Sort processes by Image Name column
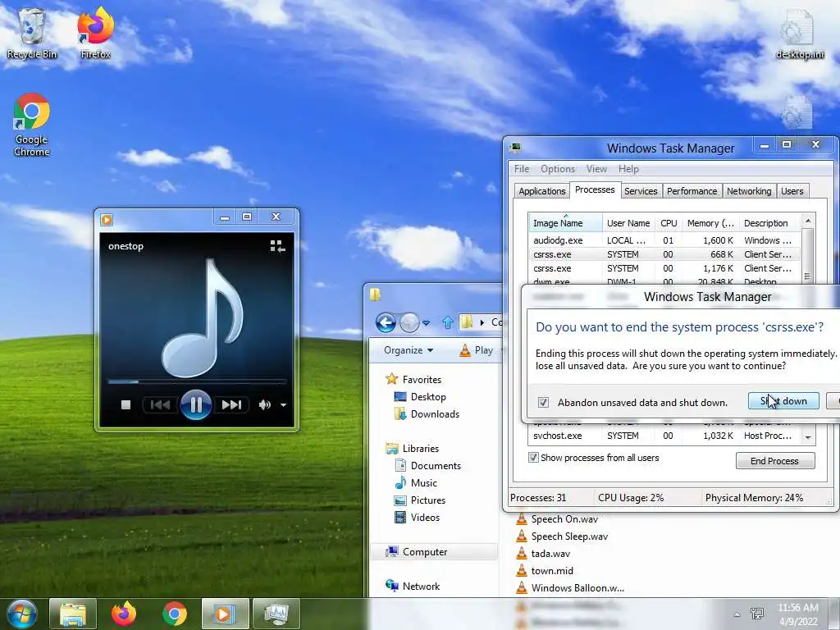The height and width of the screenshot is (630, 840). pos(565,223)
